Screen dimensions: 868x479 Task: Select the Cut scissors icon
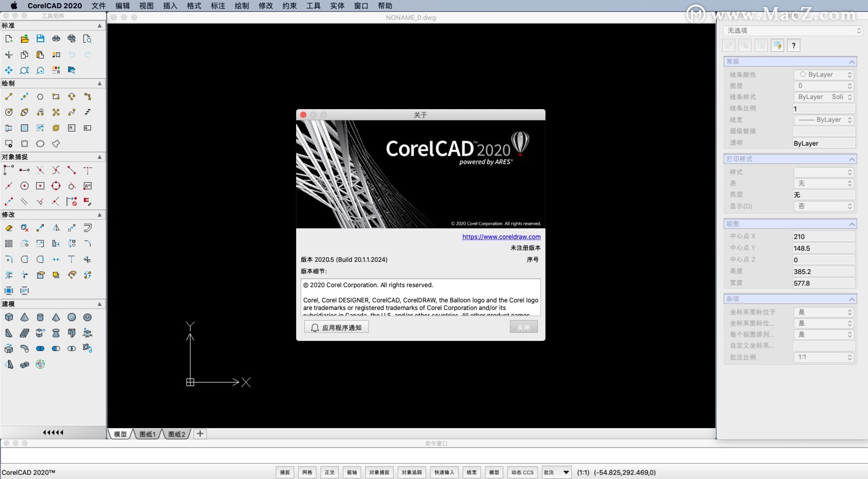[x=9, y=54]
